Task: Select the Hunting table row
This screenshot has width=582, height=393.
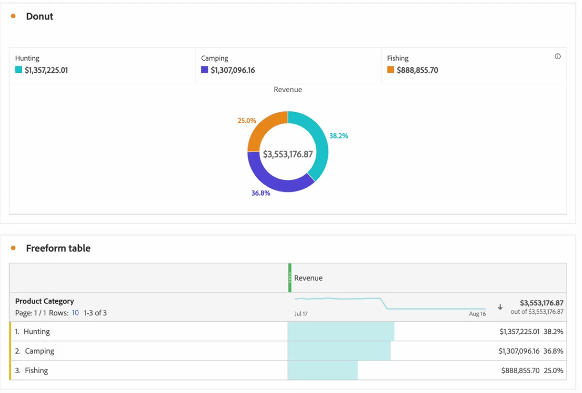Action: pos(288,331)
